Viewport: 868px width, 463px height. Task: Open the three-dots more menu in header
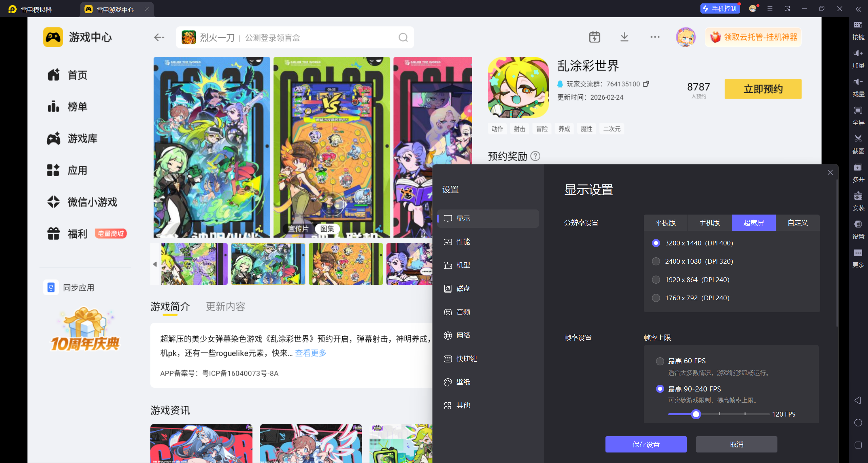pyautogui.click(x=655, y=37)
